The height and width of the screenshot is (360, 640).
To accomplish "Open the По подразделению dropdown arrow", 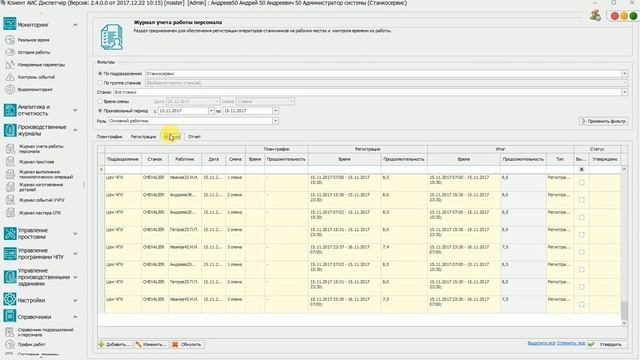I will [x=624, y=73].
